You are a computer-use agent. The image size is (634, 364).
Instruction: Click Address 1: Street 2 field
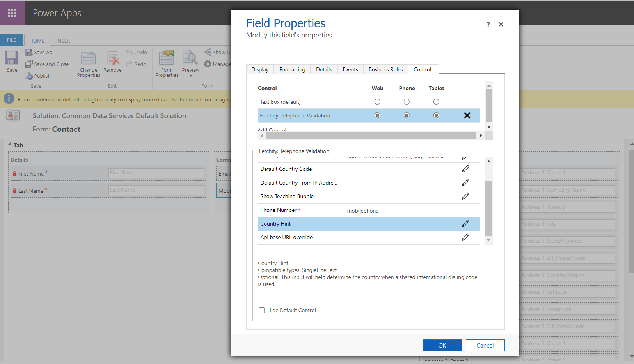(568, 207)
